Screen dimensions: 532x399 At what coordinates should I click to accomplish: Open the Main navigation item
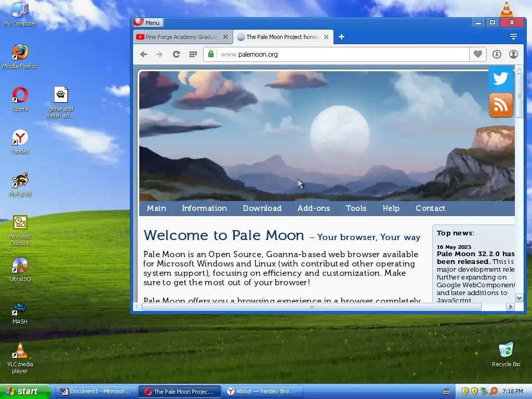[156, 208]
